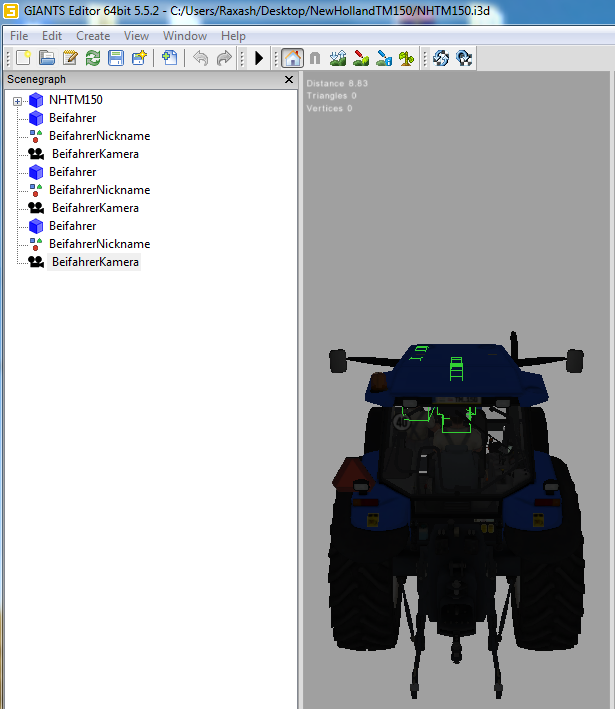
Task: Toggle the home navigation mode icon
Action: 293,58
